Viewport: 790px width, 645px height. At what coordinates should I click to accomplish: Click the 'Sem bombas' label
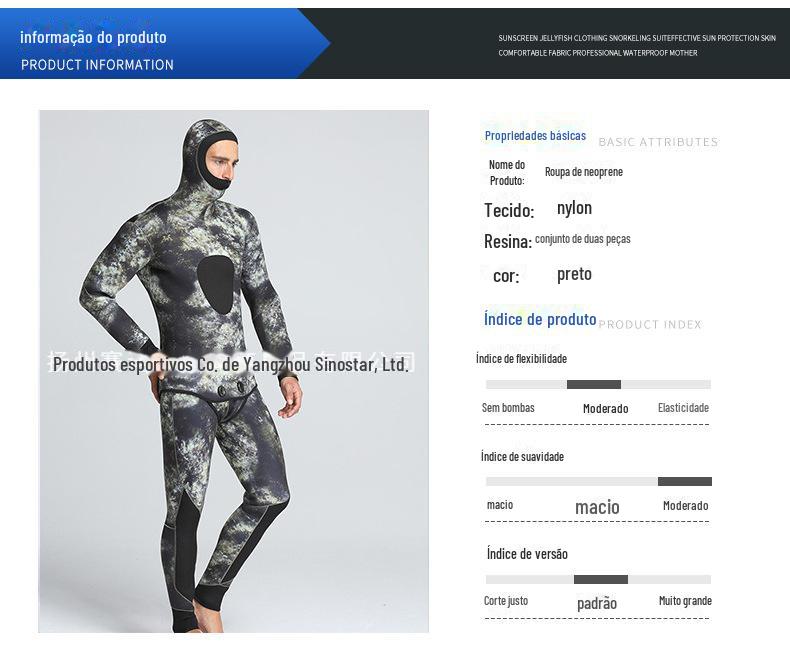coord(508,408)
